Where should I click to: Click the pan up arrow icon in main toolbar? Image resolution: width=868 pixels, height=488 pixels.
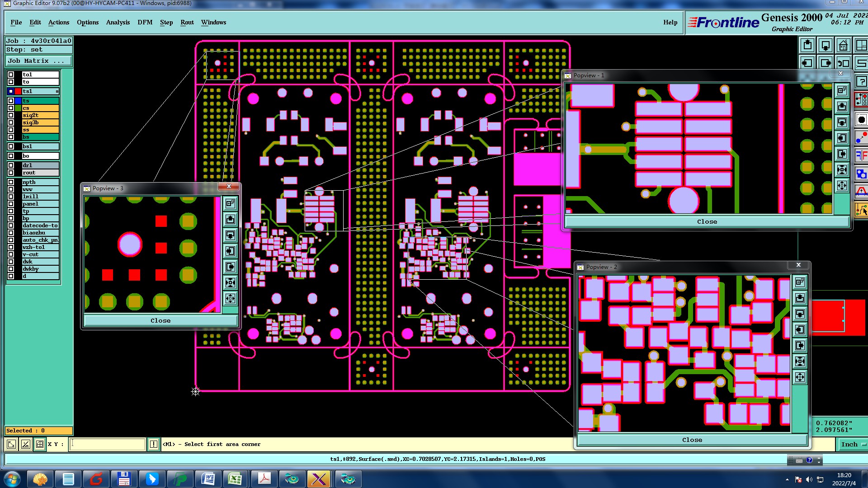(807, 45)
